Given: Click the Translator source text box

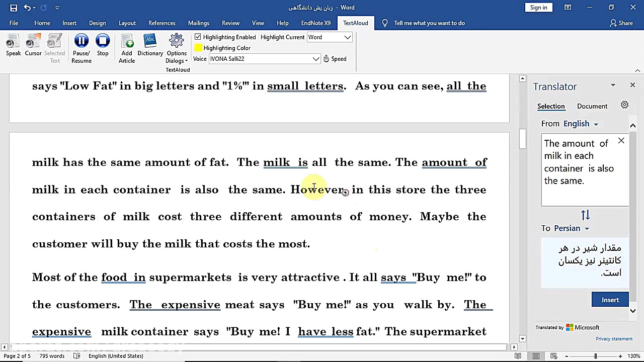Looking at the screenshot, I should [x=585, y=170].
